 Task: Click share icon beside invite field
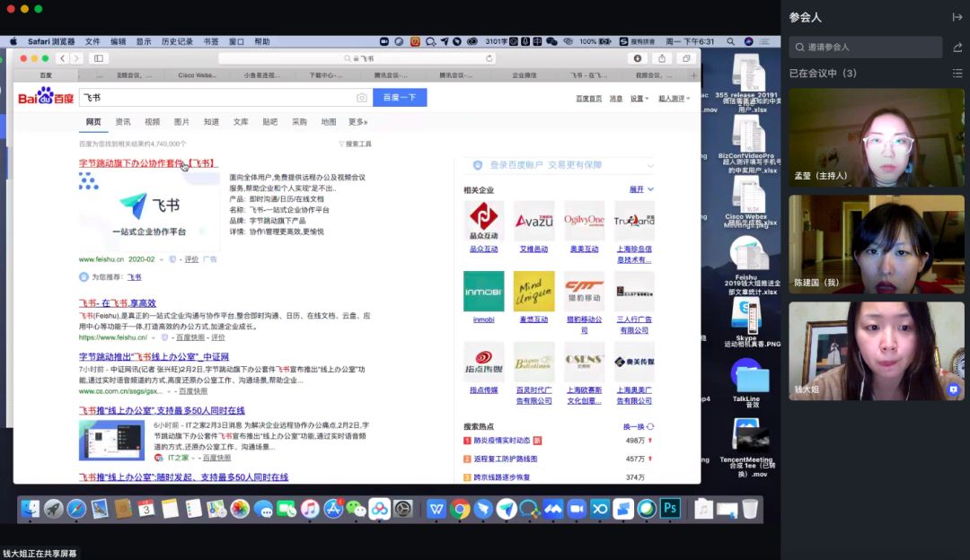pyautogui.click(x=957, y=47)
